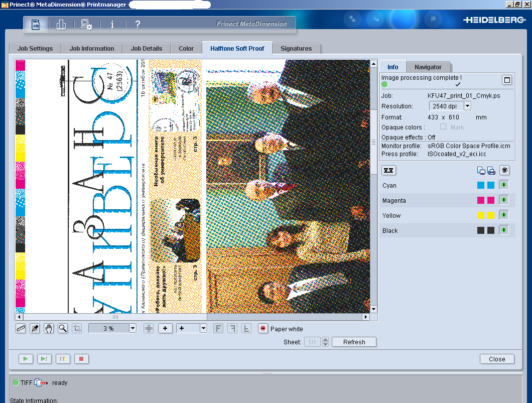Click the Sheet 1/1 input field

click(x=313, y=342)
